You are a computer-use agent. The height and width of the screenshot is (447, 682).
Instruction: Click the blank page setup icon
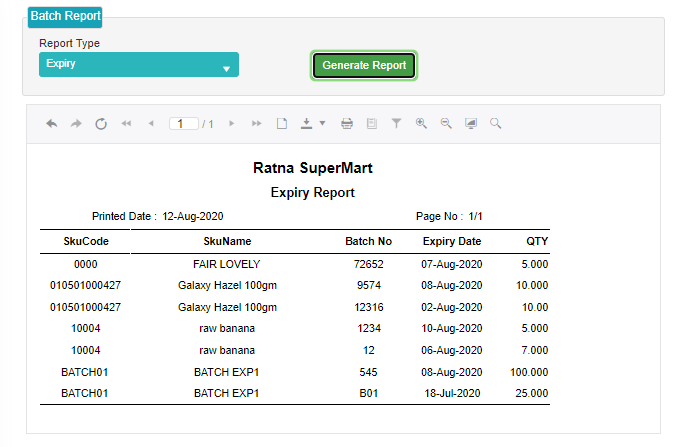[x=282, y=123]
